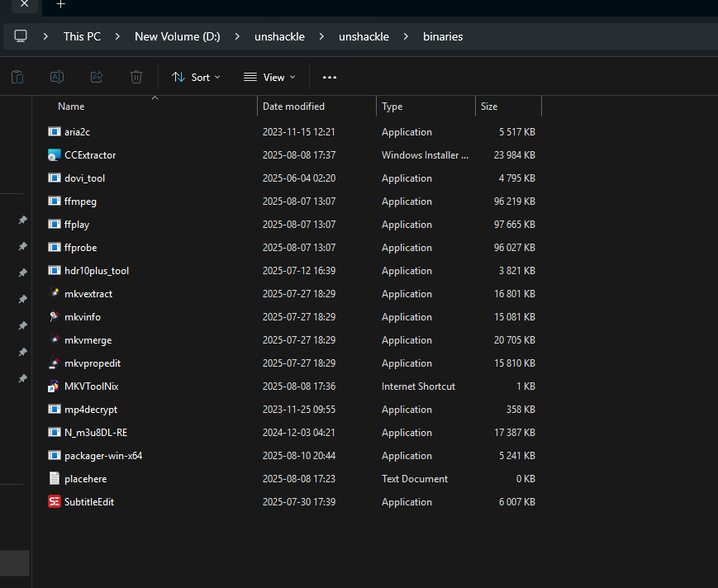
Task: Click the binaries breadcrumb
Action: point(443,36)
